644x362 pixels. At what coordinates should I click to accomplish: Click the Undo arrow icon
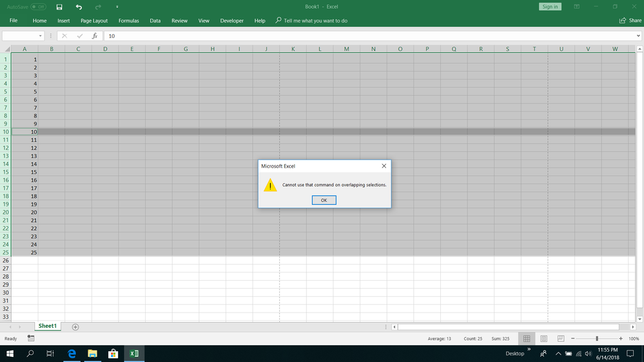click(x=79, y=6)
